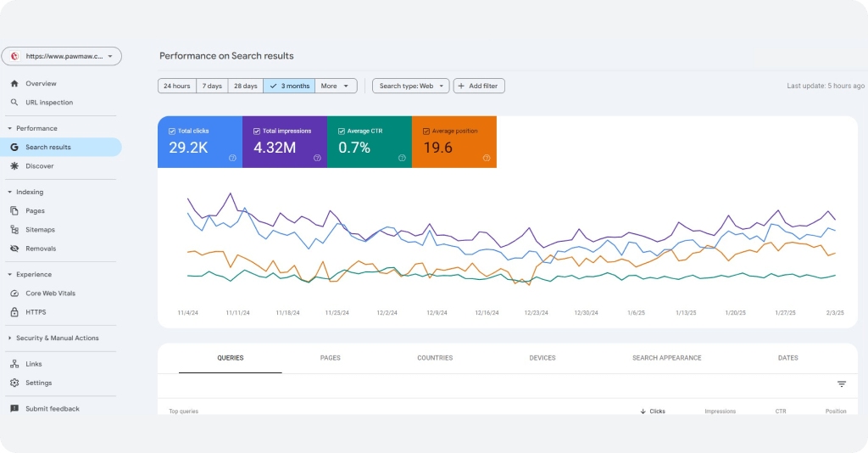This screenshot has width=868, height=453.
Task: Click the Add filter button
Action: point(479,86)
